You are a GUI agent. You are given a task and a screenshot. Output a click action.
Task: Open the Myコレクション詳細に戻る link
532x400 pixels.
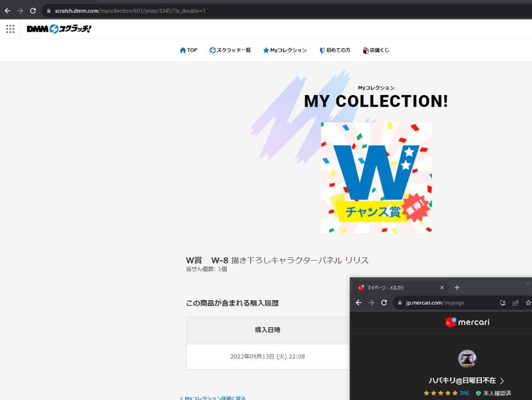(x=213, y=398)
